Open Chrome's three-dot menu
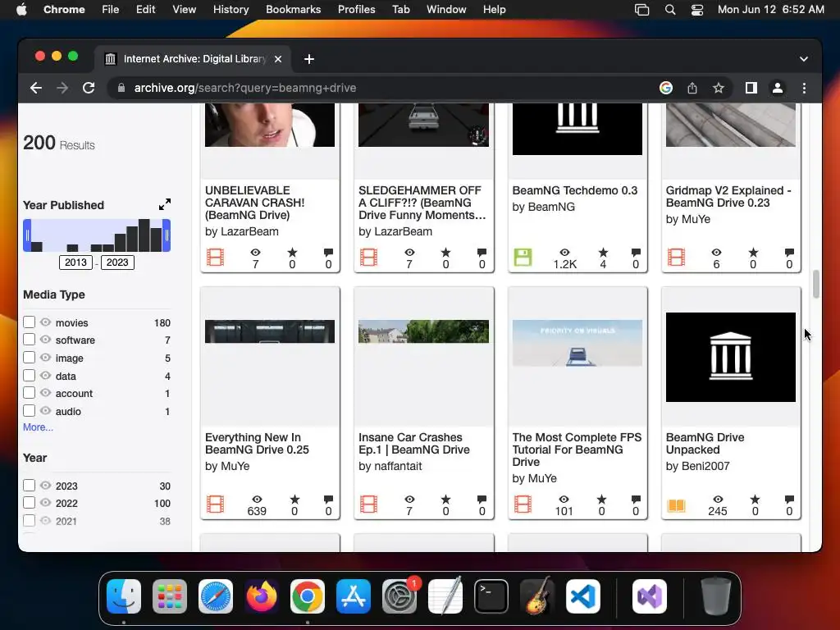840x630 pixels. pyautogui.click(x=804, y=88)
